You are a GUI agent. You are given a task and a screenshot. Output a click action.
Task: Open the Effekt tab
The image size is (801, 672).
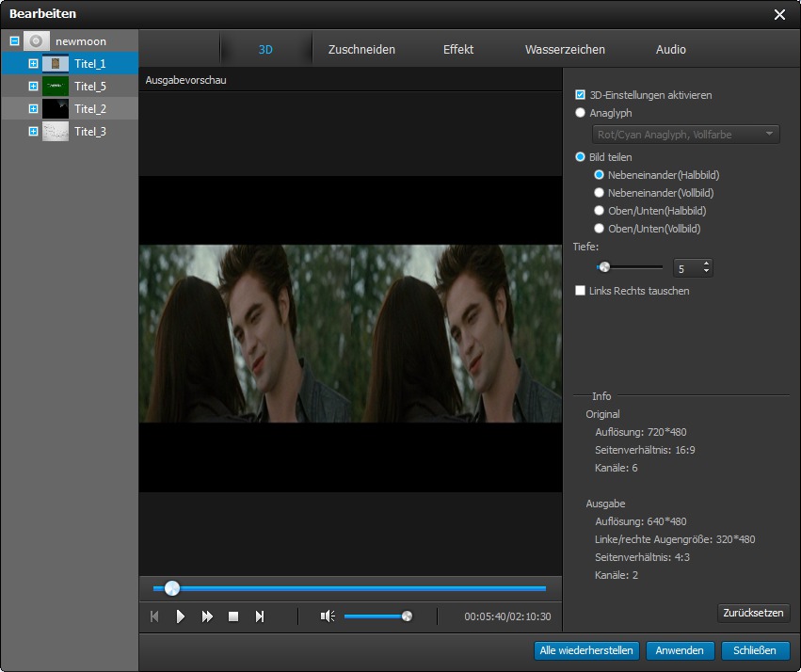click(458, 50)
